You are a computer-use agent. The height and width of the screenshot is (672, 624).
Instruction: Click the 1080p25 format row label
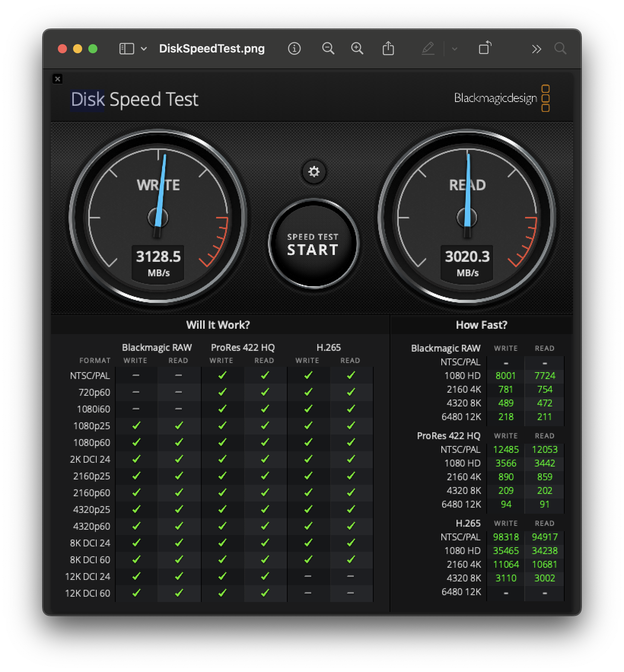pyautogui.click(x=92, y=426)
